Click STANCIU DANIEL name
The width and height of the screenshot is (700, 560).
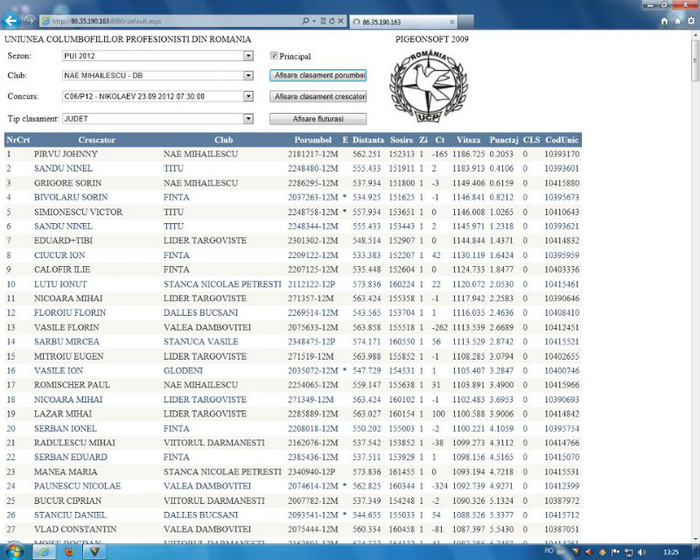pyautogui.click(x=70, y=515)
